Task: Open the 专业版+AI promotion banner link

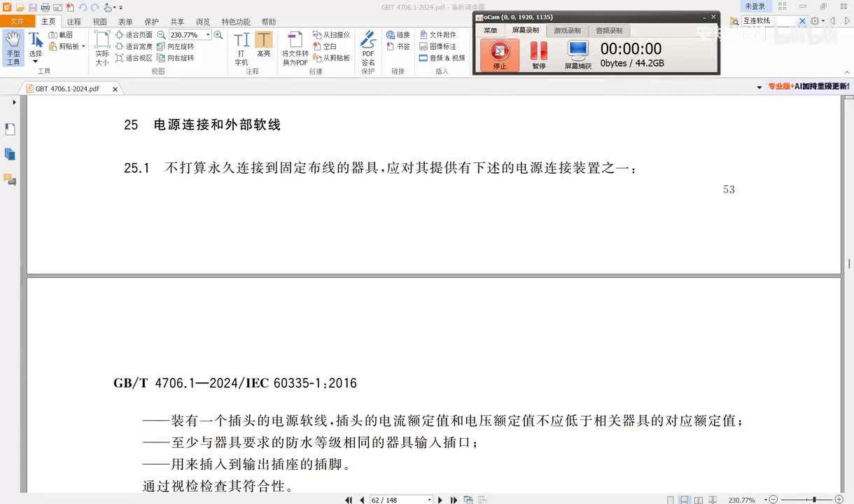Action: [x=808, y=87]
